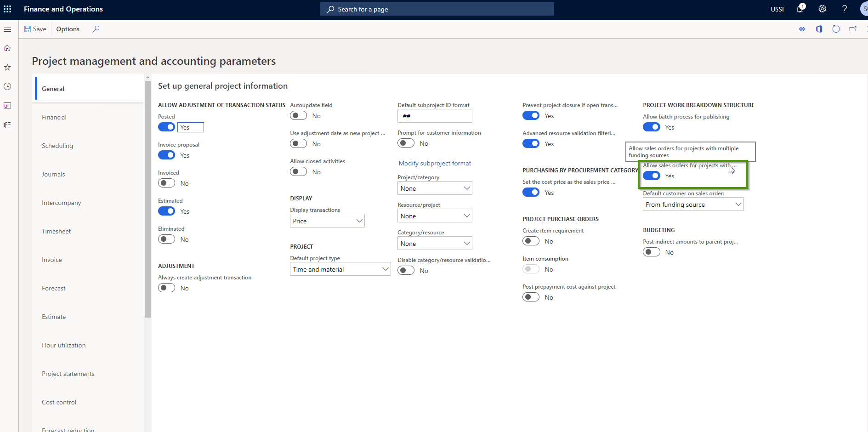Open the Default project type dropdown

click(340, 269)
